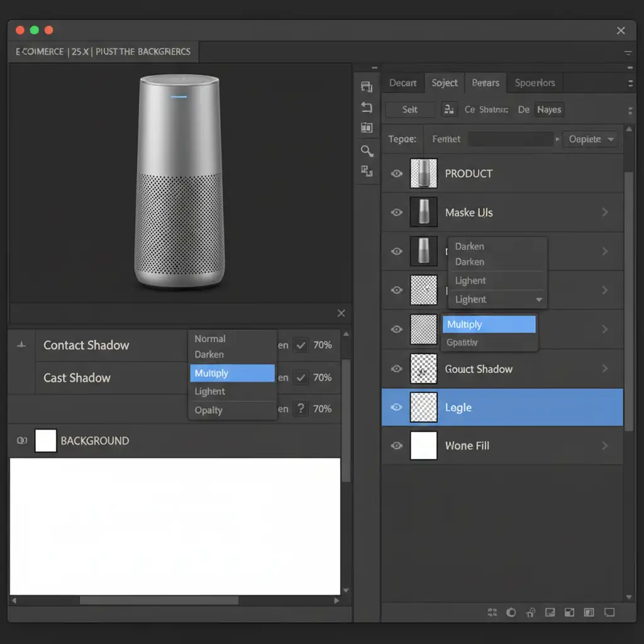The width and height of the screenshot is (644, 644).
Task: Click the Gouct Shadow layer thumbnail
Action: pos(423,369)
